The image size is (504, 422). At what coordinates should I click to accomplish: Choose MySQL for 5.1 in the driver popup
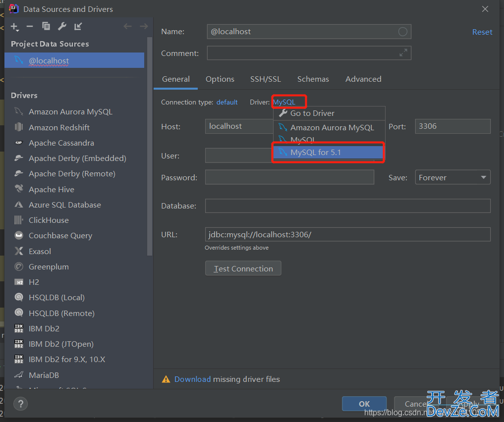coord(328,152)
